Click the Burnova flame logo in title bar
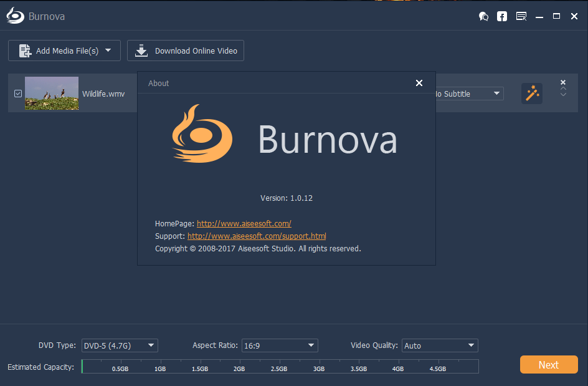Image resolution: width=588 pixels, height=386 pixels. (16, 16)
